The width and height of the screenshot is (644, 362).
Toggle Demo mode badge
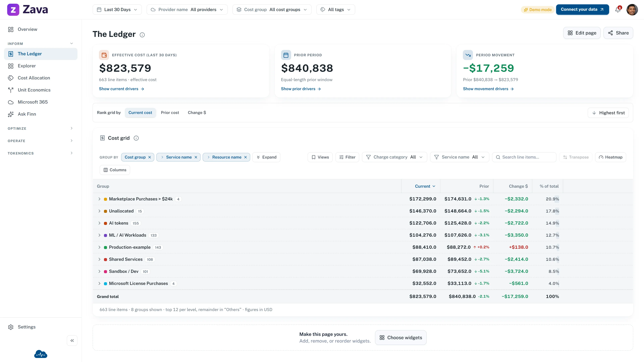[x=538, y=10]
